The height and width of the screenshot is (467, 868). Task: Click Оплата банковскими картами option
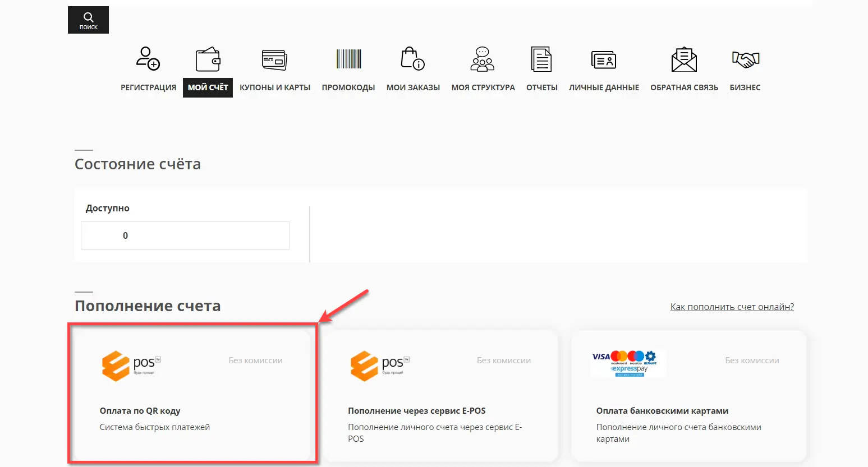689,396
